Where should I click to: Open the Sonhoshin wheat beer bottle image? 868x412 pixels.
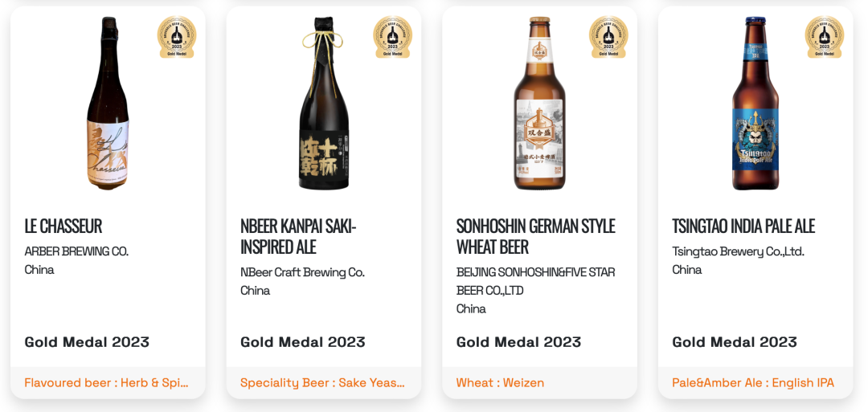click(x=540, y=103)
